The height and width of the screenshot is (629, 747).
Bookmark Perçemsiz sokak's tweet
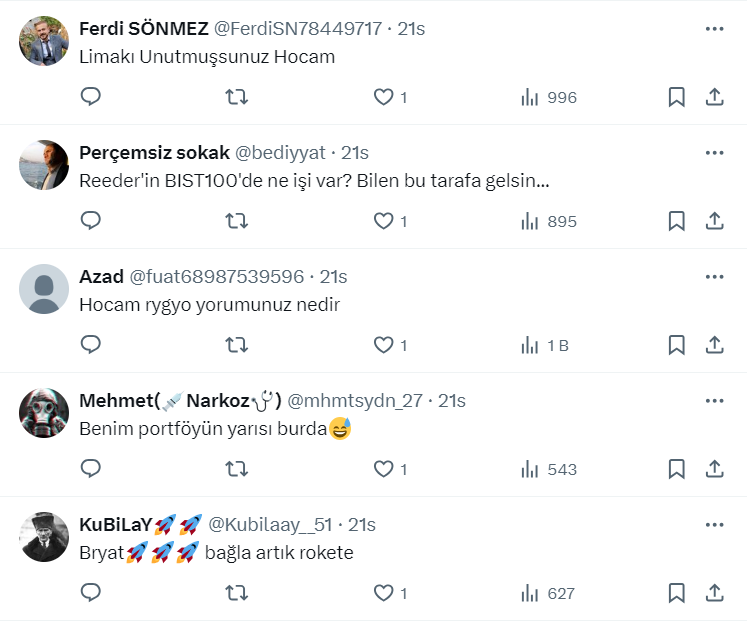(x=676, y=221)
